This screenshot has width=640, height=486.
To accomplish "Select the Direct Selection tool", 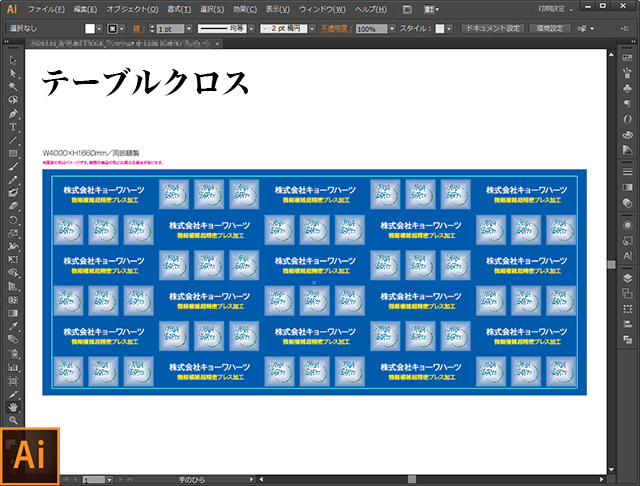I will 13,73.
